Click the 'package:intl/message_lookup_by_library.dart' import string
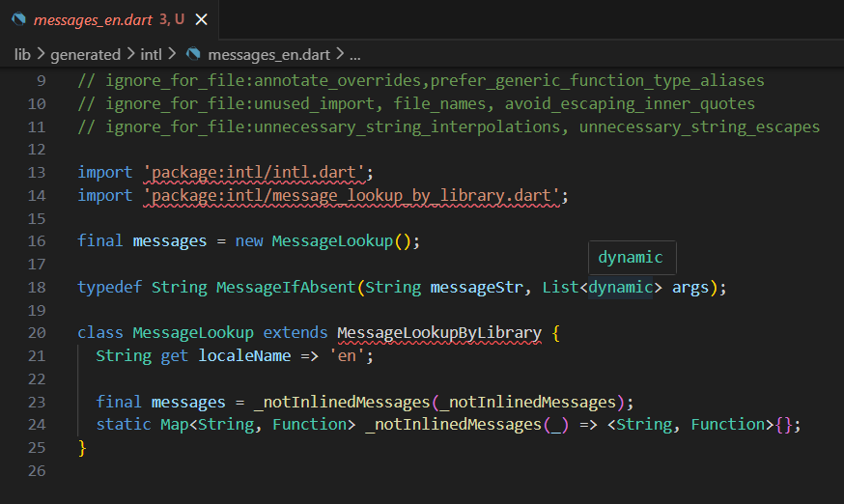 pyautogui.click(x=352, y=195)
